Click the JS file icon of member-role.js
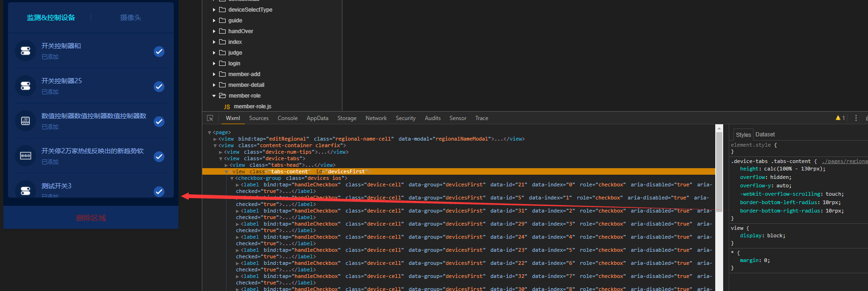868x291 pixels. (227, 106)
